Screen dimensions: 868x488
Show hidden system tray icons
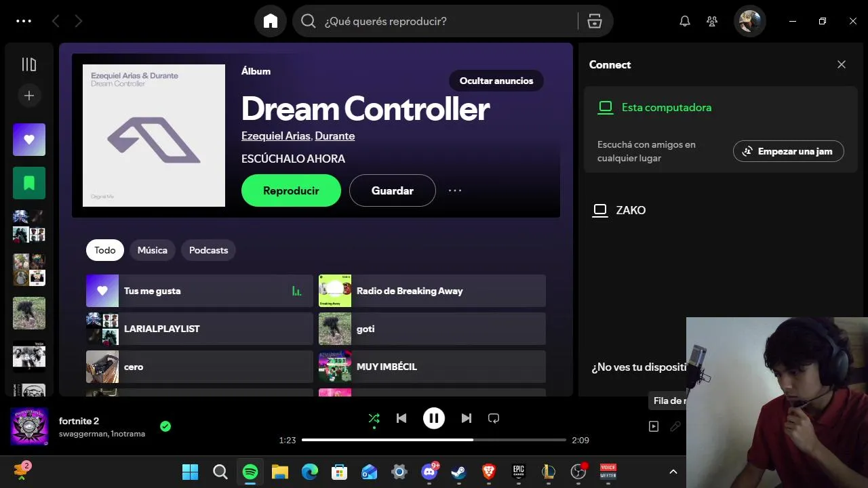pyautogui.click(x=673, y=471)
